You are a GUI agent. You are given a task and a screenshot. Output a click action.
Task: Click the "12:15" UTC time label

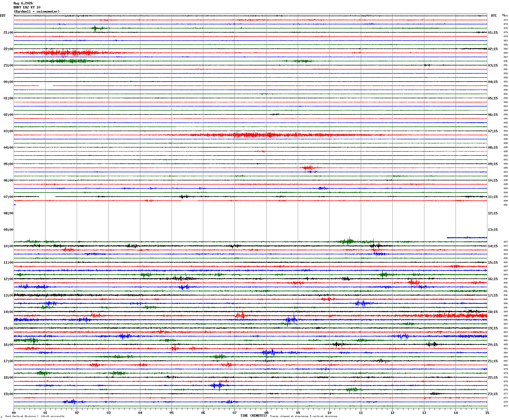pyautogui.click(x=493, y=213)
